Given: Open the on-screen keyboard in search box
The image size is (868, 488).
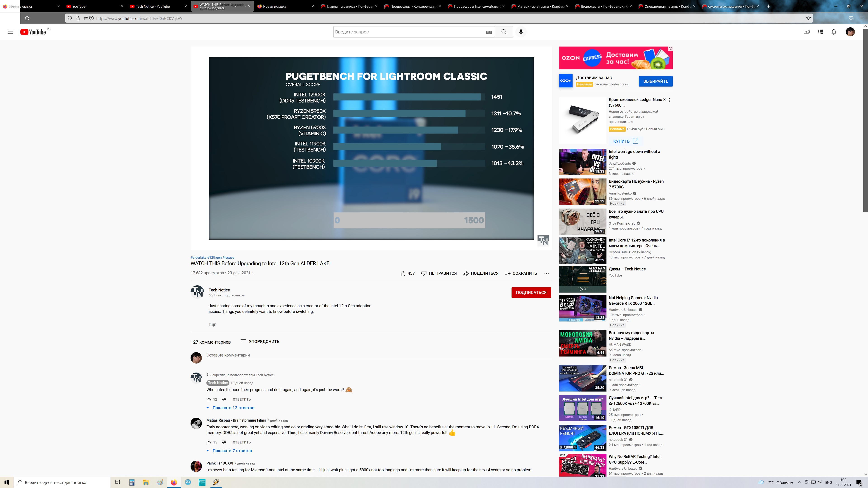Looking at the screenshot, I should [x=489, y=32].
